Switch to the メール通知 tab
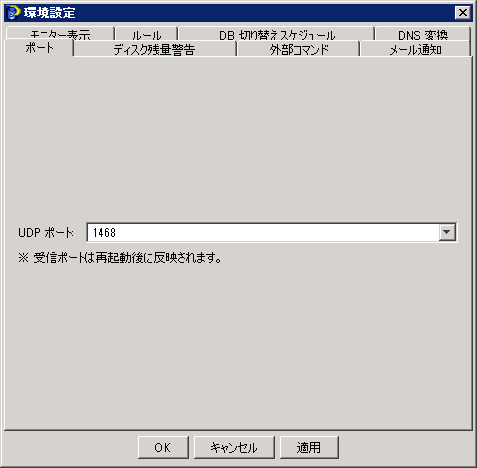This screenshot has width=477, height=468. (x=416, y=50)
